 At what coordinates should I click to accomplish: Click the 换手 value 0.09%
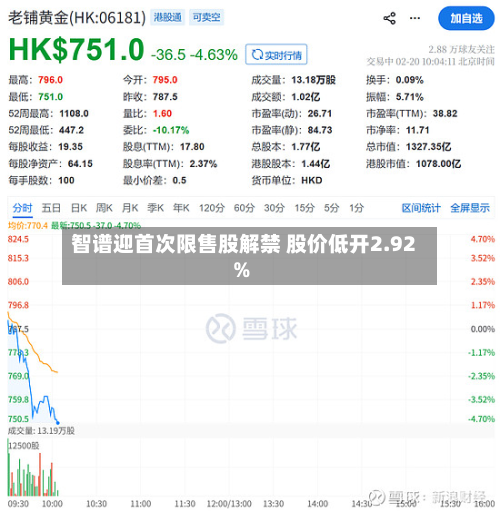[x=410, y=80]
